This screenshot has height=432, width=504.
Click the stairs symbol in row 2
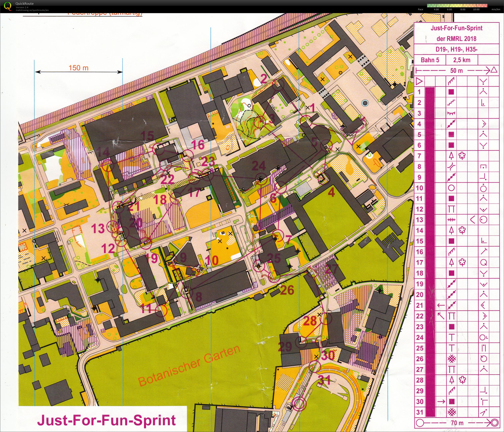(451, 103)
